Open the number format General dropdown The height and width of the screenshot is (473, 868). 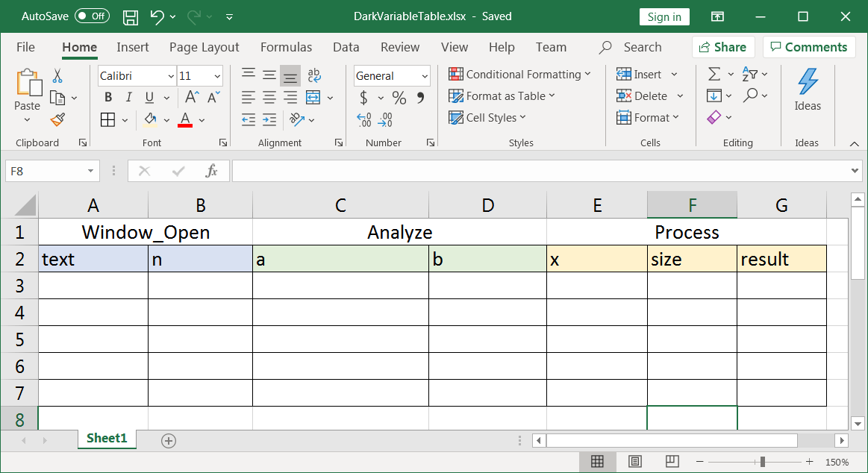click(425, 76)
